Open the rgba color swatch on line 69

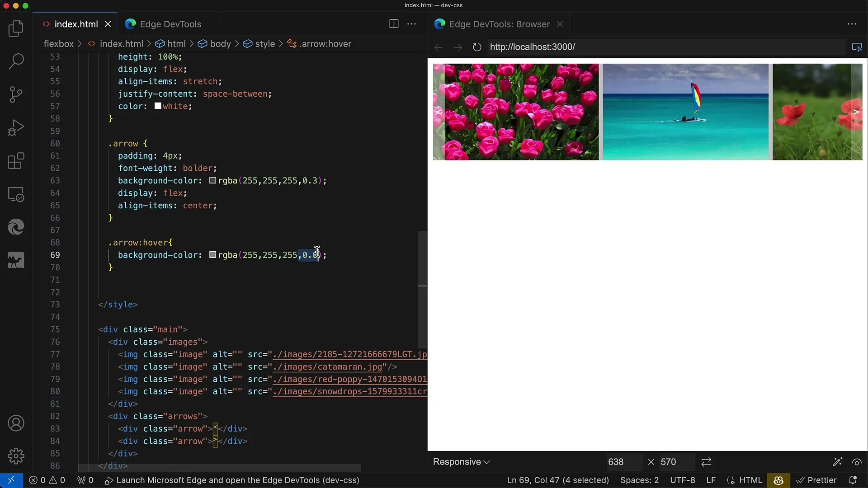point(212,255)
